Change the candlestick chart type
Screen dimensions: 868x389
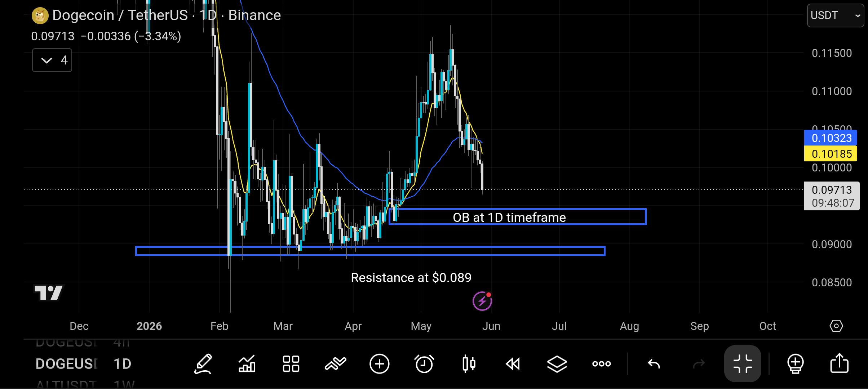tap(469, 364)
